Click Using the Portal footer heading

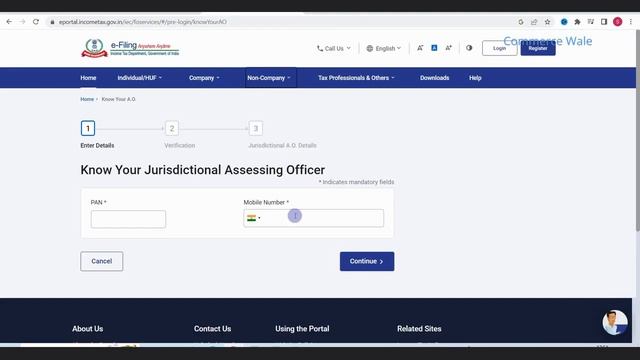pyautogui.click(x=302, y=329)
